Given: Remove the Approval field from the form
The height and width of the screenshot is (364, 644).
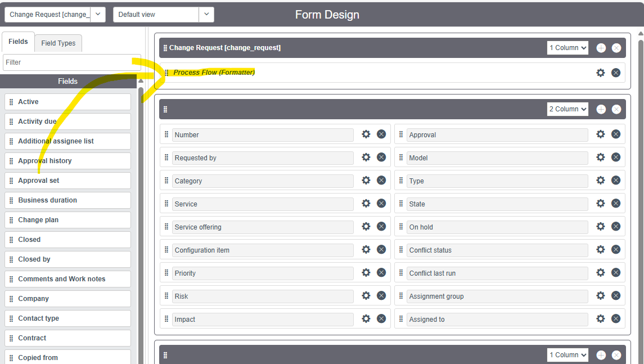Looking at the screenshot, I should pyautogui.click(x=615, y=134).
